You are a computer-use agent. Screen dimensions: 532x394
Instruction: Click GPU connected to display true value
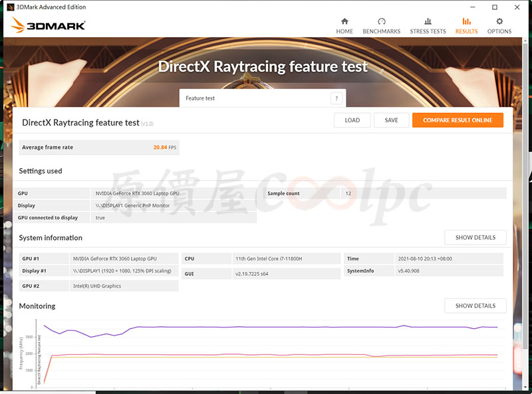(x=100, y=218)
